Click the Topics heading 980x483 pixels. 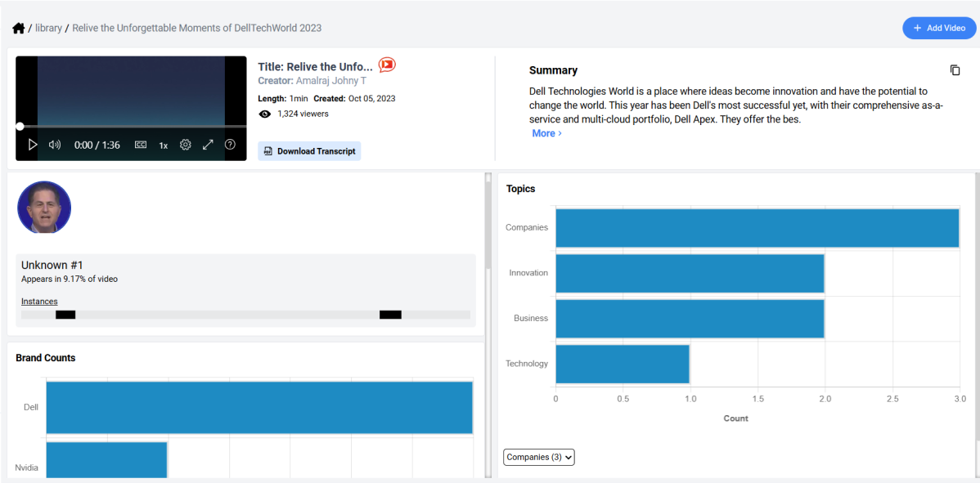[520, 189]
